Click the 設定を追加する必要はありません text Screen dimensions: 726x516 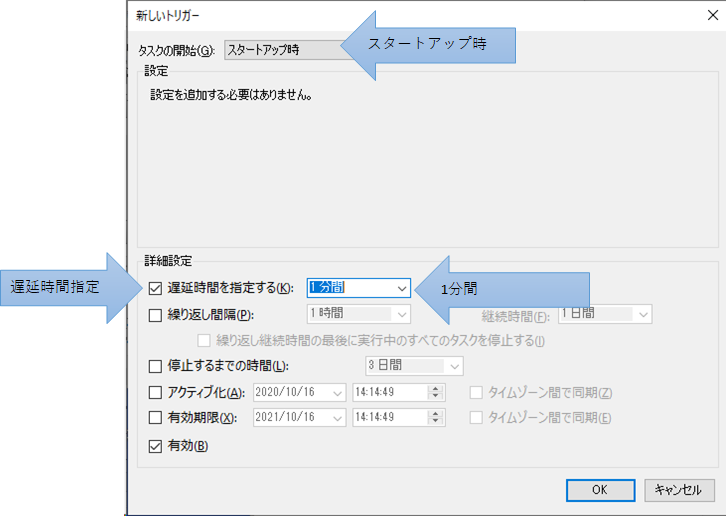[x=231, y=95]
